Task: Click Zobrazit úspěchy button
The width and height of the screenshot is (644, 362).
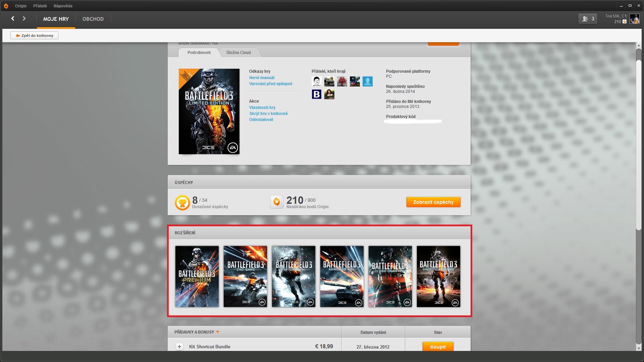Action: 433,202
